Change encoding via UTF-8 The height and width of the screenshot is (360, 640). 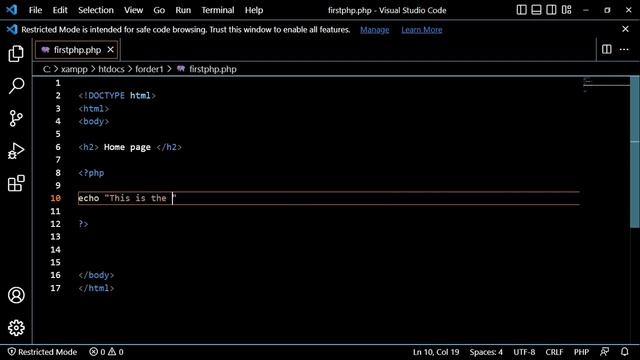coord(524,351)
